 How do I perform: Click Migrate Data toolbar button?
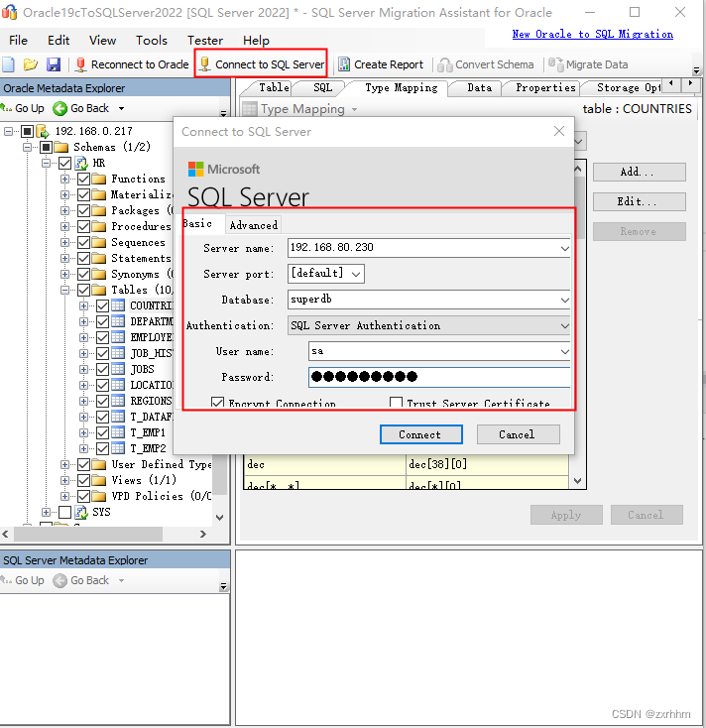coord(588,64)
